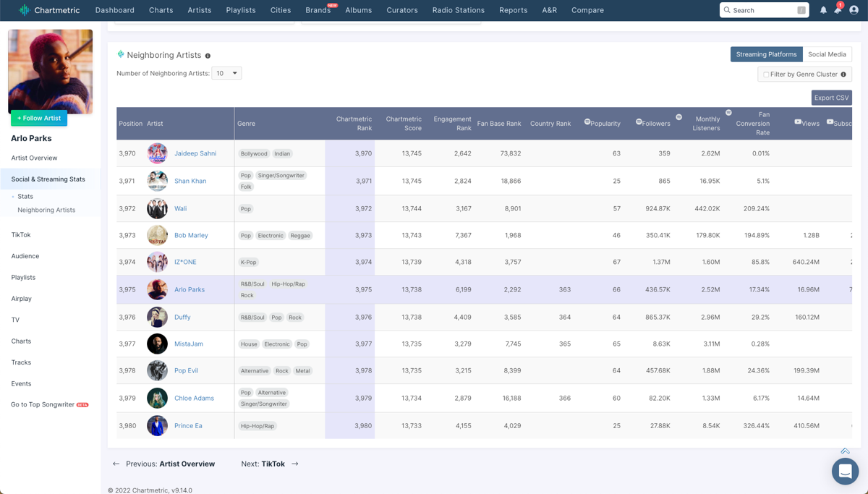The width and height of the screenshot is (868, 494).
Task: Open the Curators menu
Action: [x=402, y=10]
